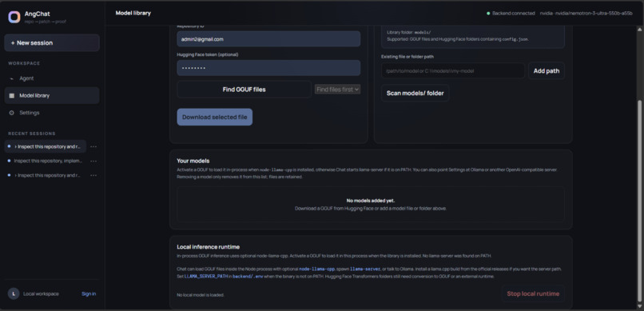The image size is (644, 311).
Task: Start a New session
Action: pos(52,42)
